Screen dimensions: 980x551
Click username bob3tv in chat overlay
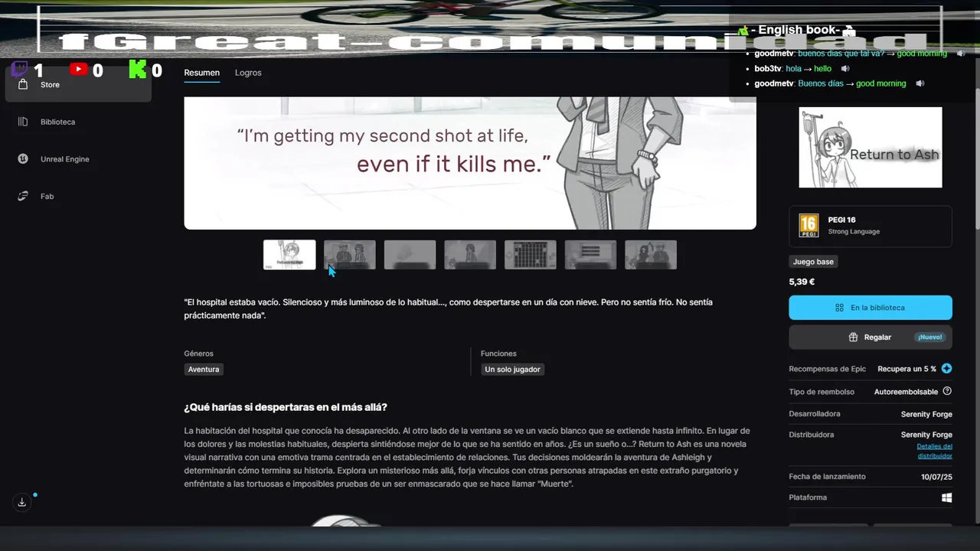[768, 69]
